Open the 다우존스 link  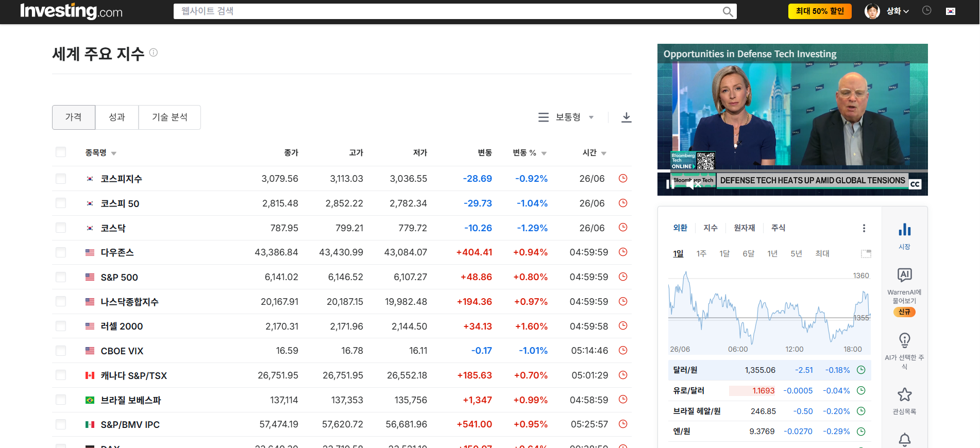pyautogui.click(x=117, y=252)
